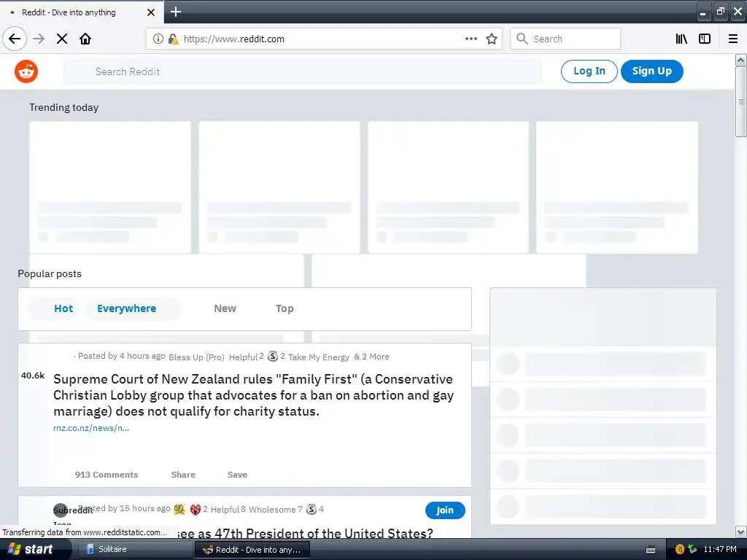The image size is (747, 560).
Task: Click Share on the first post
Action: (x=183, y=475)
